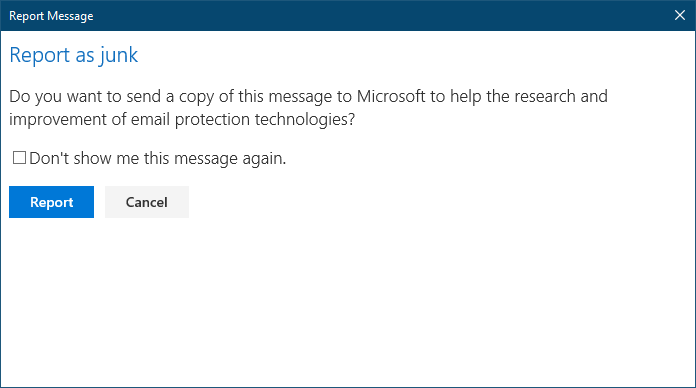This screenshot has height=388, width=696.
Task: Click the blue Report button
Action: pos(51,202)
